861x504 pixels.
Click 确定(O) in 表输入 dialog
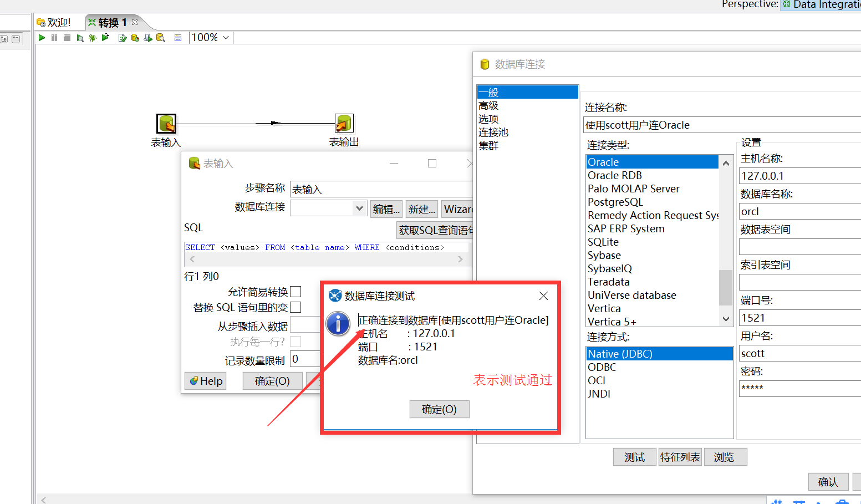pyautogui.click(x=272, y=381)
